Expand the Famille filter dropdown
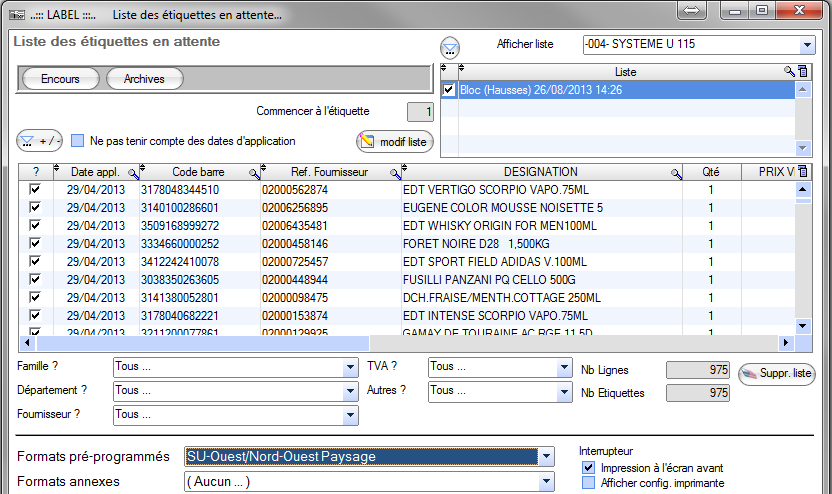Screen dimensions: 832x494 (350, 367)
